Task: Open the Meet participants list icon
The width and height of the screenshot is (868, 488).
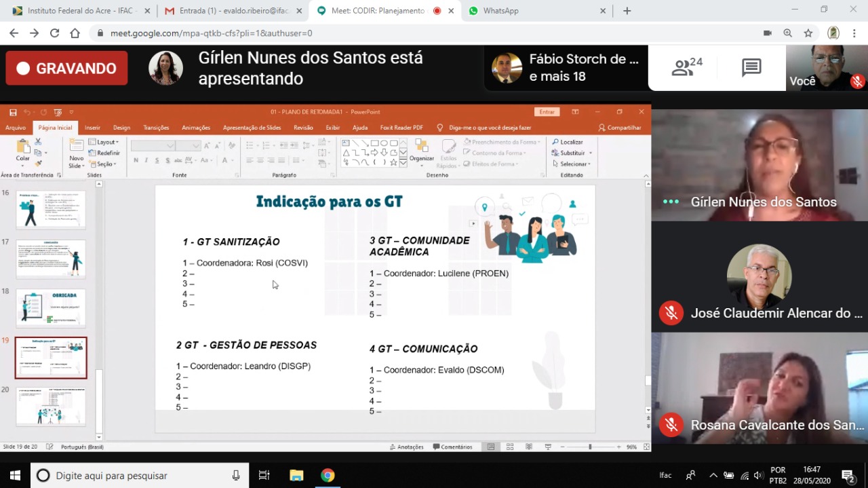Action: tap(686, 67)
